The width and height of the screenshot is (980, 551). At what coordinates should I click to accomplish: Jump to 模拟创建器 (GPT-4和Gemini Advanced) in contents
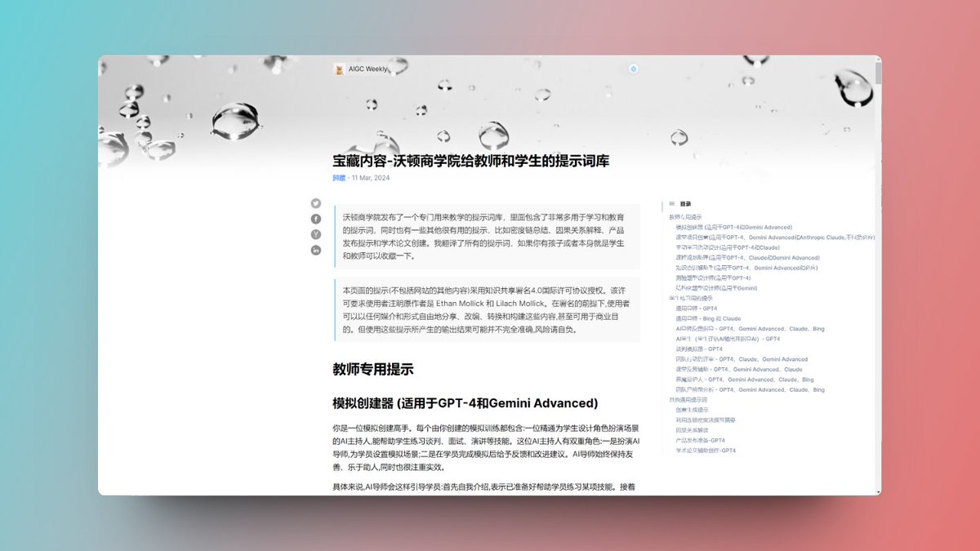733,227
